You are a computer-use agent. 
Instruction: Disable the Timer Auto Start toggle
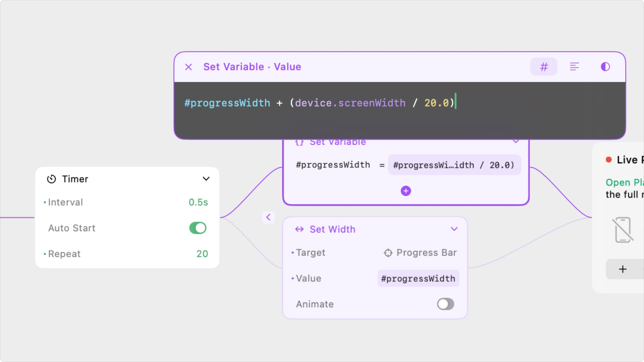tap(198, 228)
